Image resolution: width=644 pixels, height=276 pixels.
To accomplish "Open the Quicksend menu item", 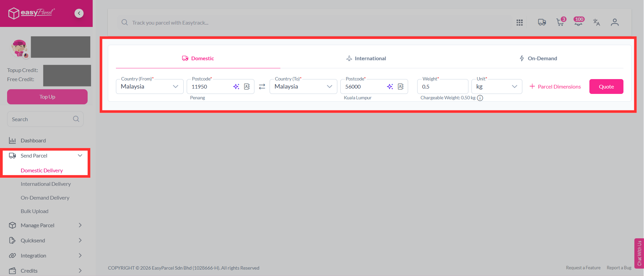I will pos(33,240).
